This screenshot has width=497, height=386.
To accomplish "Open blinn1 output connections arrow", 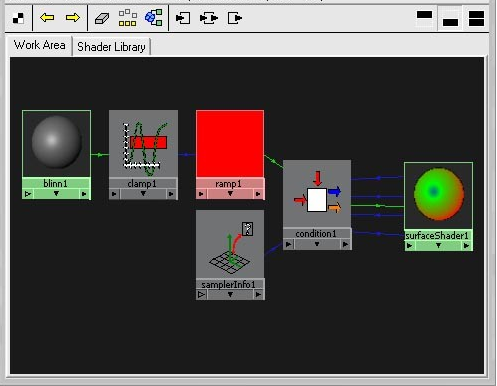I will 84,194.
